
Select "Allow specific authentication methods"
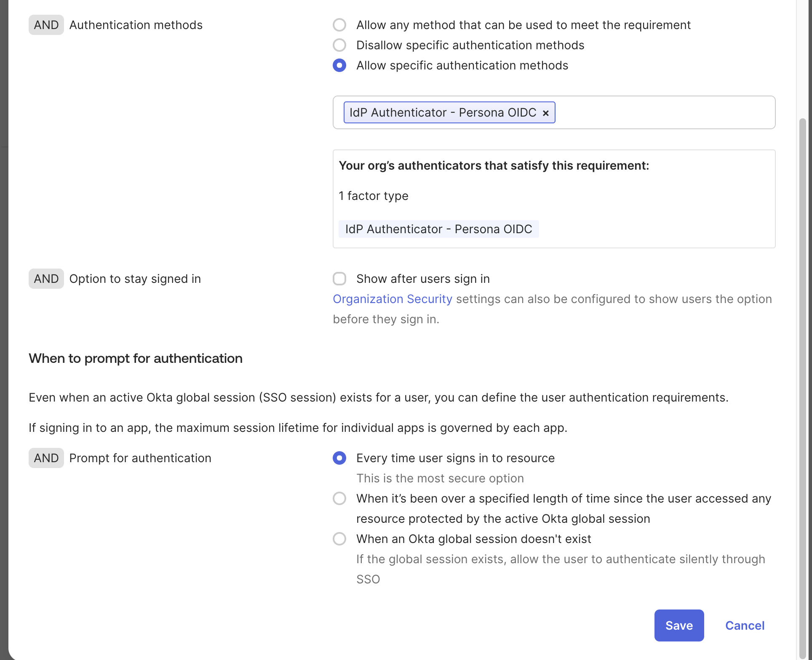point(339,65)
